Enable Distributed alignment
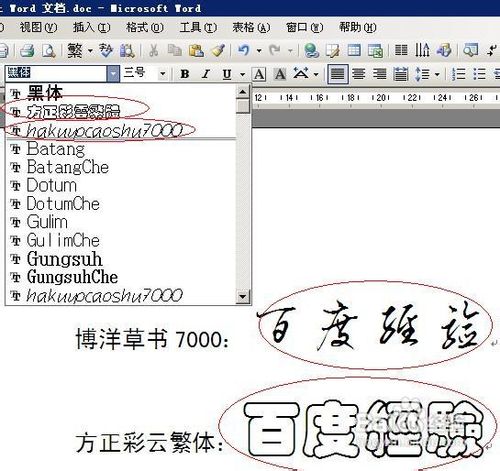This screenshot has width=500, height=471. pos(401,74)
